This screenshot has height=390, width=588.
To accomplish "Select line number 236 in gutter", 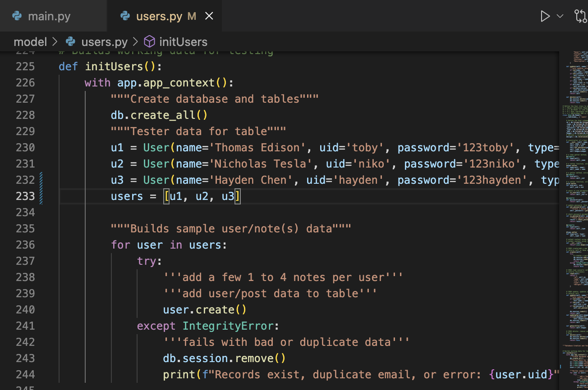I will 25,245.
